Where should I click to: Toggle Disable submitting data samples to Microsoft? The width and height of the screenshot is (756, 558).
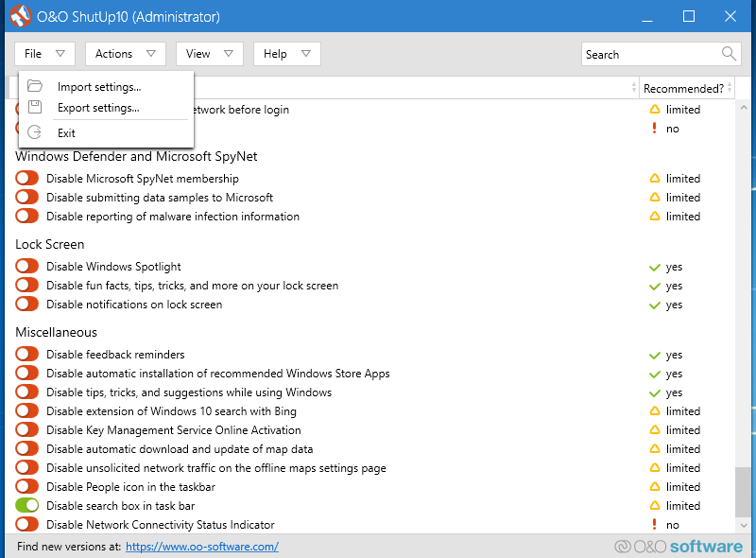tap(27, 197)
